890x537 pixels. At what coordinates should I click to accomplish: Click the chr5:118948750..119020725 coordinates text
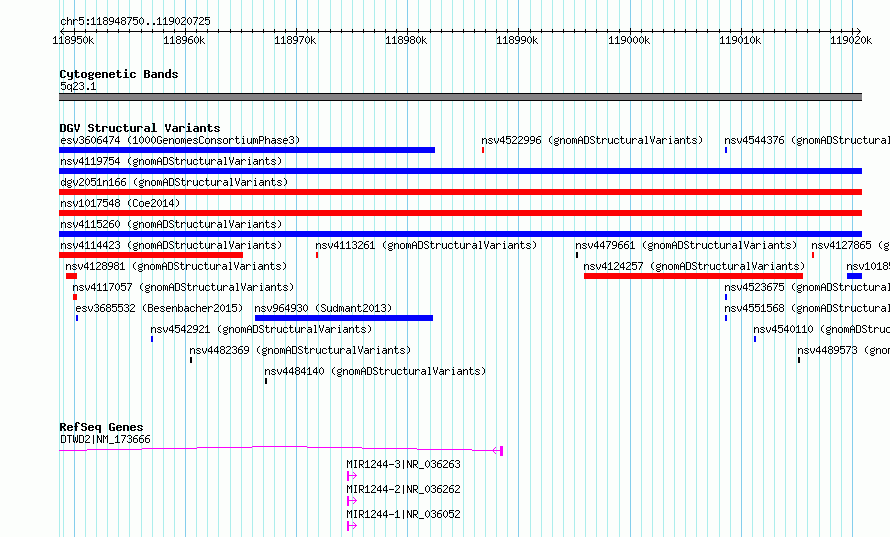(x=135, y=21)
